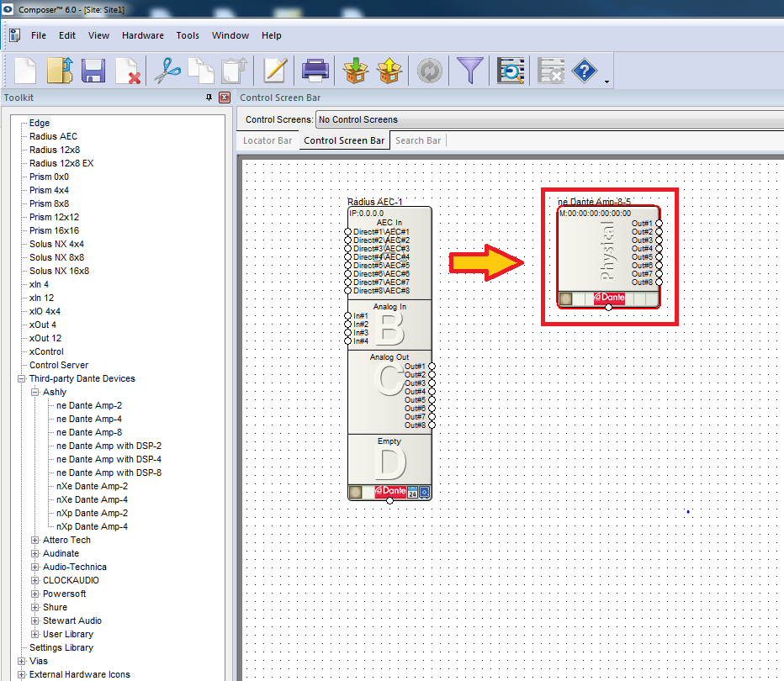Open the Hardware menu
Screen dimensions: 784x681
pyautogui.click(x=143, y=35)
